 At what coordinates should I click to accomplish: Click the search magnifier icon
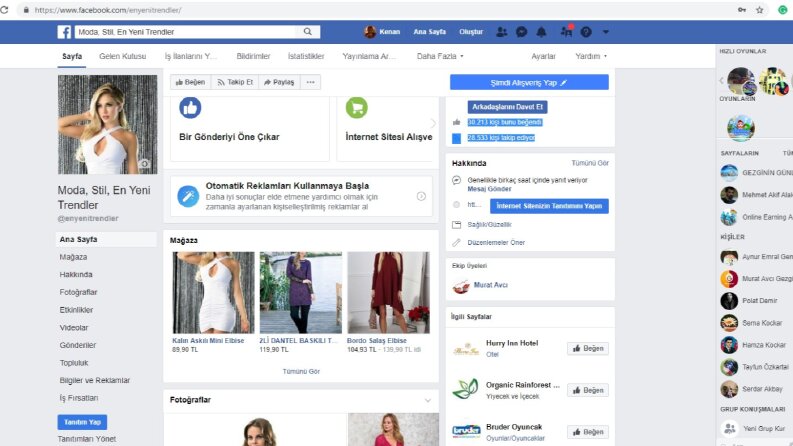[307, 32]
